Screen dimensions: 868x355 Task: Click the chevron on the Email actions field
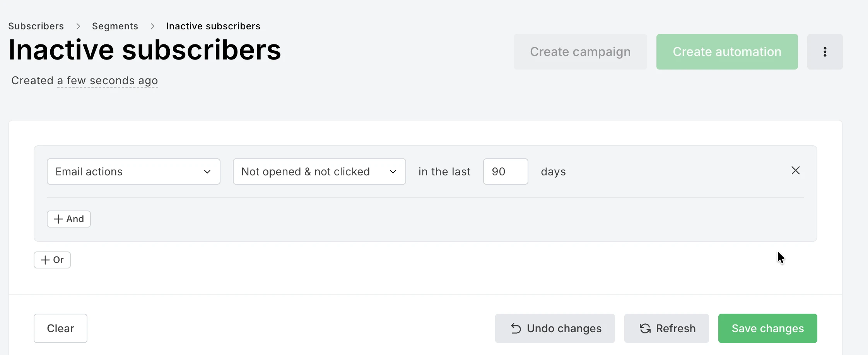[207, 172]
